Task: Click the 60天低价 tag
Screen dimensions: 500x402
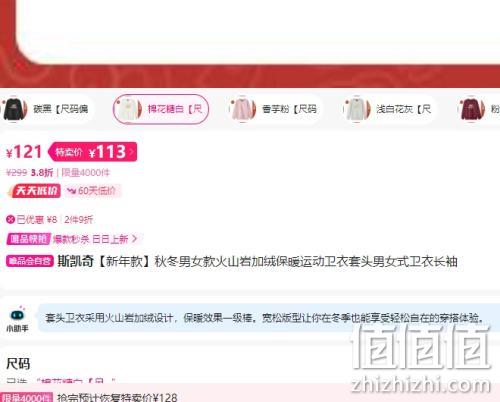Action: [93, 191]
